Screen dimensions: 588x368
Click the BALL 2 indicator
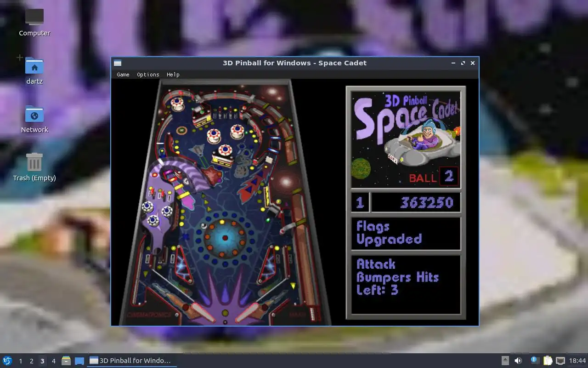tap(433, 177)
